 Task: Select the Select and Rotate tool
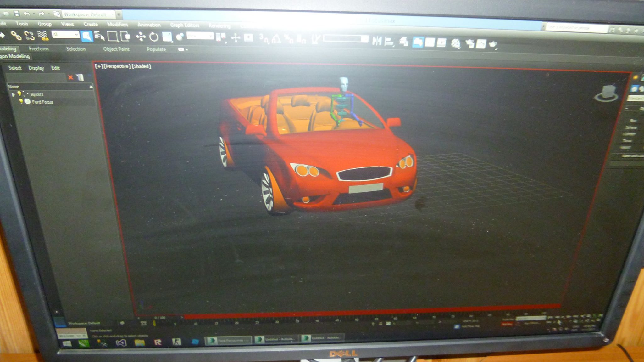154,37
